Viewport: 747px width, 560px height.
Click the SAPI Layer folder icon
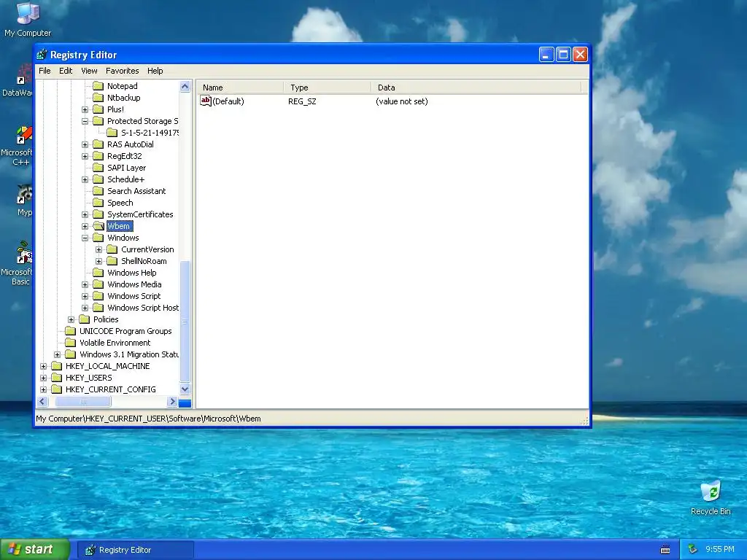(98, 168)
